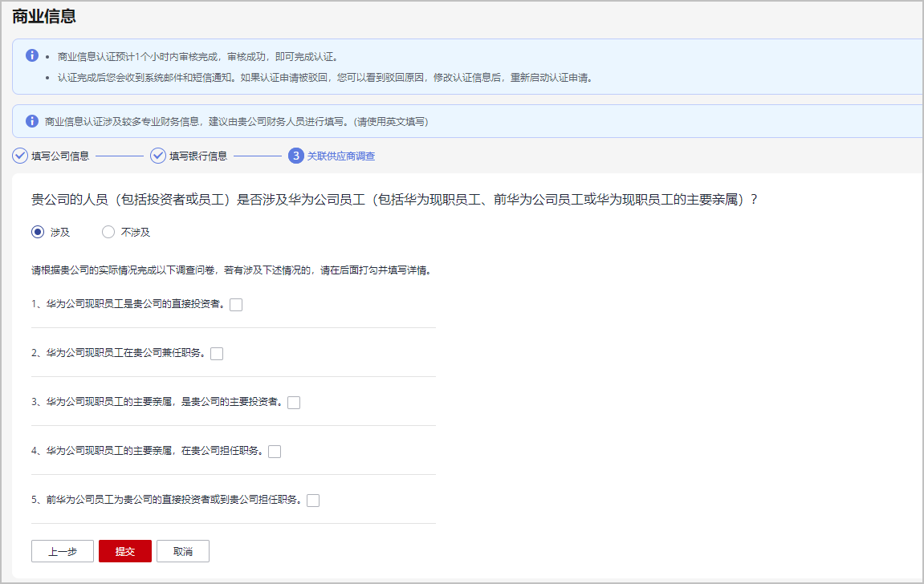The width and height of the screenshot is (924, 584).
Task: Check box for 华为公司现职员工在贵公司兼任职务
Action: 217,353
